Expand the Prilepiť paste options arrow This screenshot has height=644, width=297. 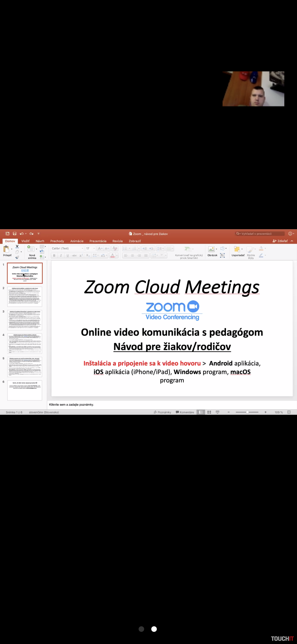point(12,249)
